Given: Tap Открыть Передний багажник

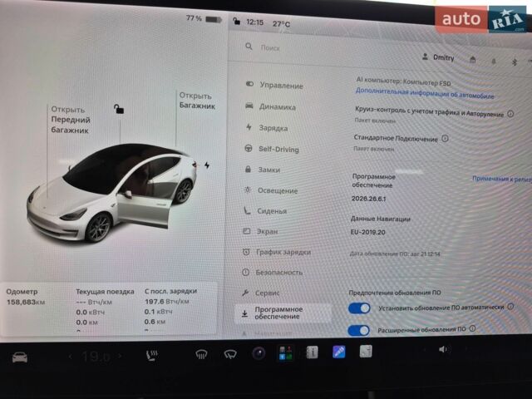Looking at the screenshot, I should pos(71,120).
